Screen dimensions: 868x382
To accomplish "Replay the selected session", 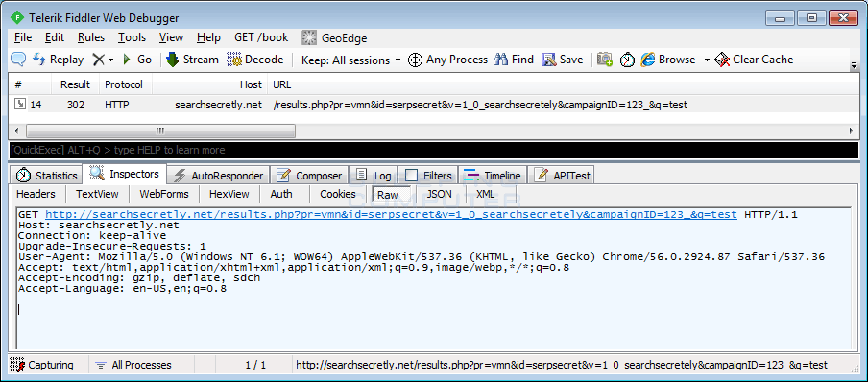I will [x=59, y=60].
